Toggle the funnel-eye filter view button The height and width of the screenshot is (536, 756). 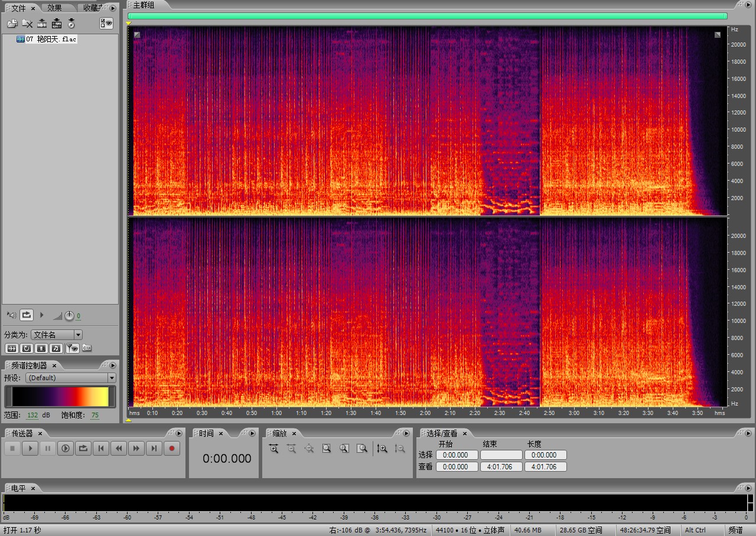[x=72, y=348]
